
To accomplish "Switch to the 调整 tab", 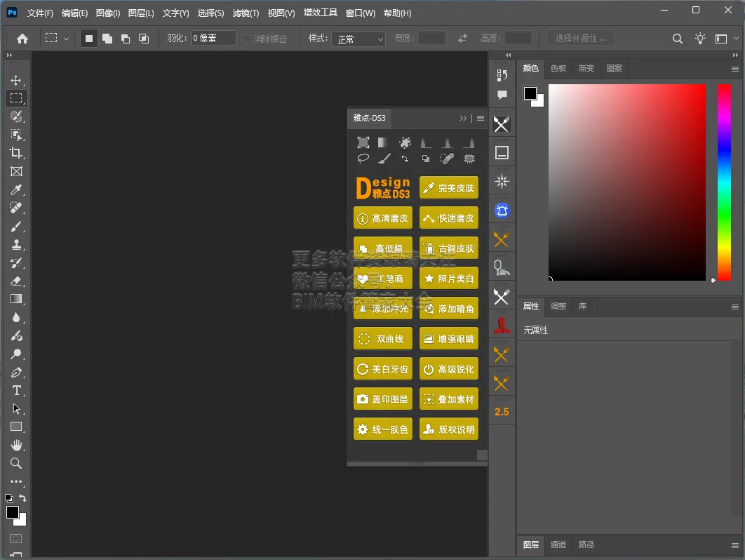I will pos(558,306).
